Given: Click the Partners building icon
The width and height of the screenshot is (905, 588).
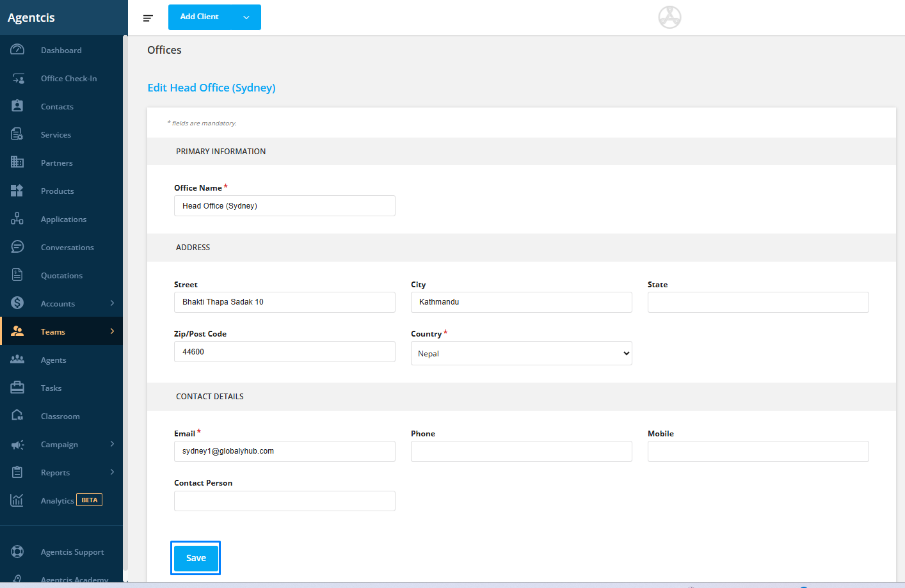Looking at the screenshot, I should coord(17,163).
